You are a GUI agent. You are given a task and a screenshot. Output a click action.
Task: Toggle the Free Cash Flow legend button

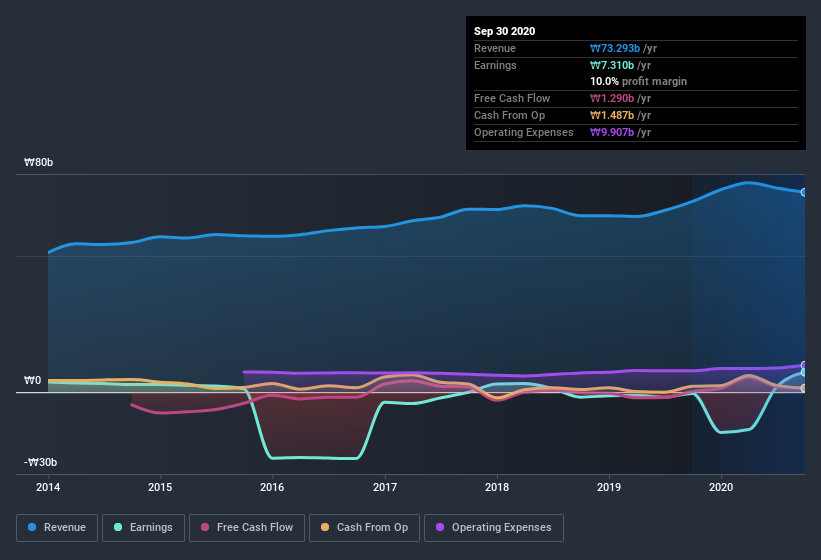[247, 528]
